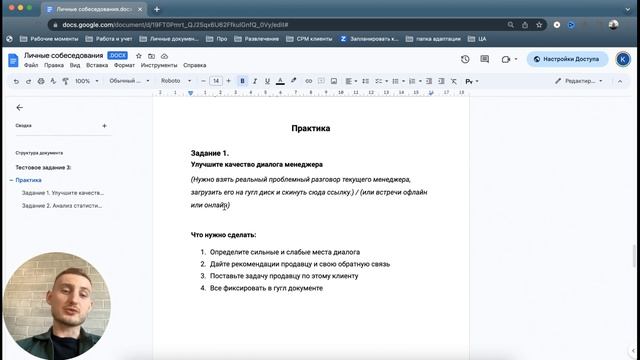Viewport: 640px width, 360px height.
Task: Click the Настройки Доступа share button
Action: point(567,59)
